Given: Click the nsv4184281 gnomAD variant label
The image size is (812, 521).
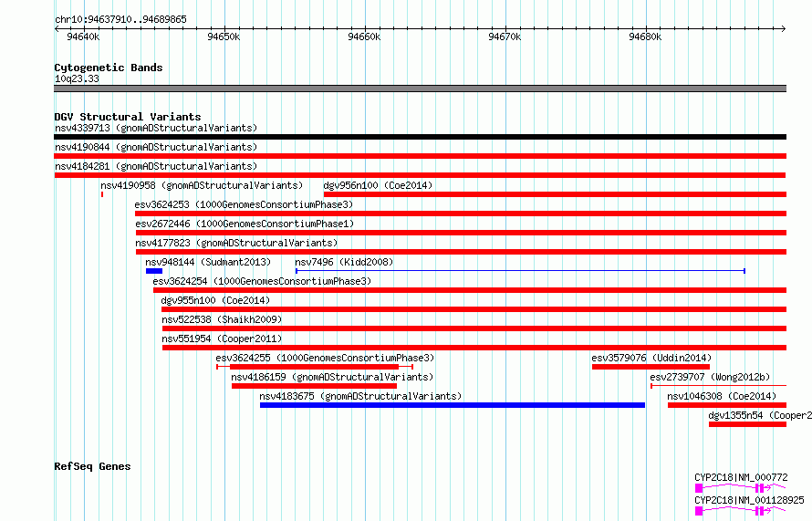Looking at the screenshot, I should point(156,166).
